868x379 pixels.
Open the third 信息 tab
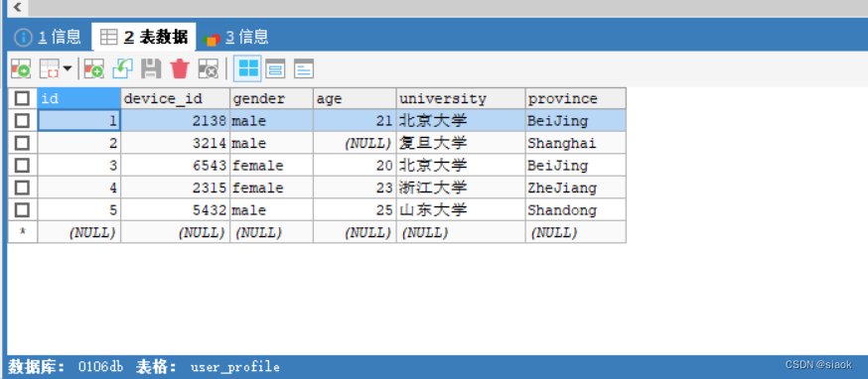click(x=235, y=37)
